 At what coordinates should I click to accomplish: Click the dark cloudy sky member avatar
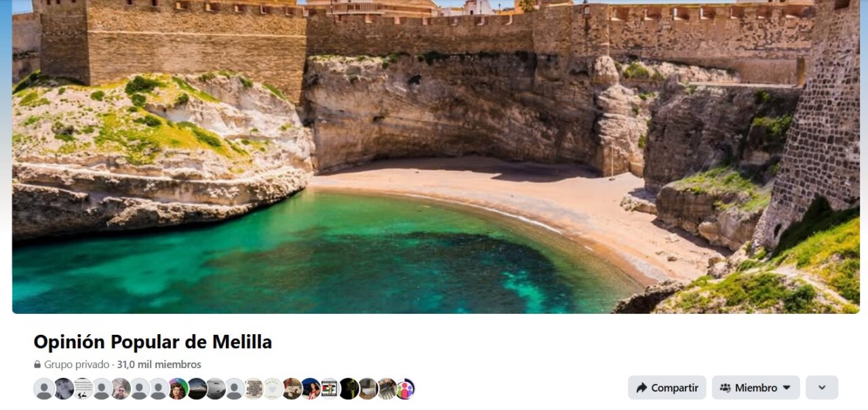[197, 389]
